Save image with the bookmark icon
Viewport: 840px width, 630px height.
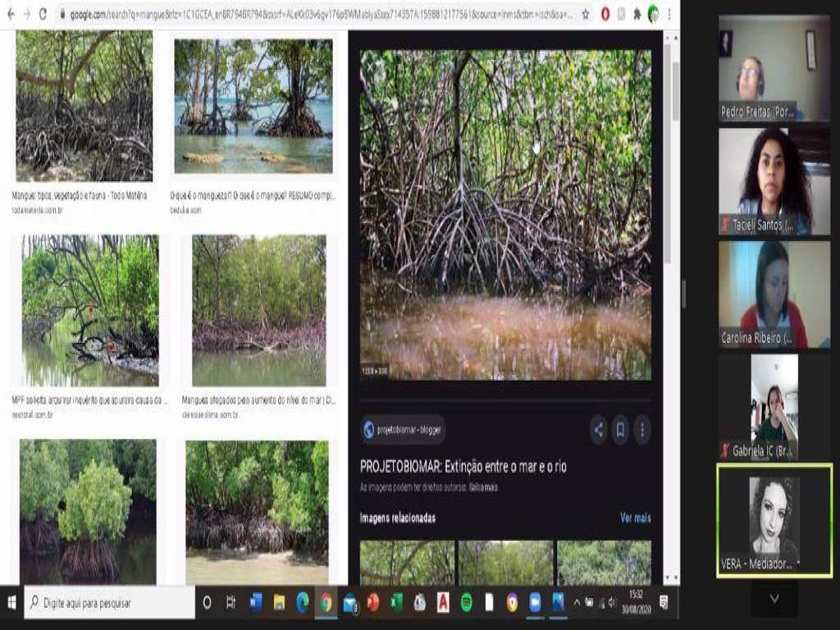click(620, 429)
